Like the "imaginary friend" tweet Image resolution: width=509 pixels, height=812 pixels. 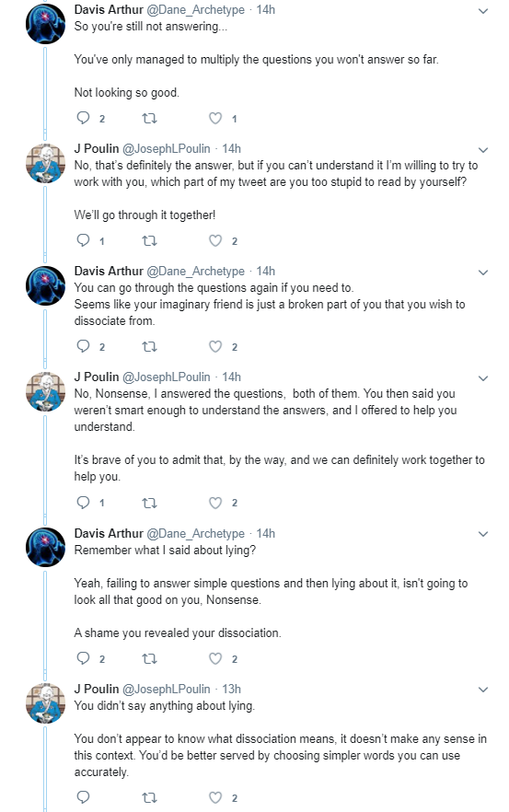tap(215, 346)
